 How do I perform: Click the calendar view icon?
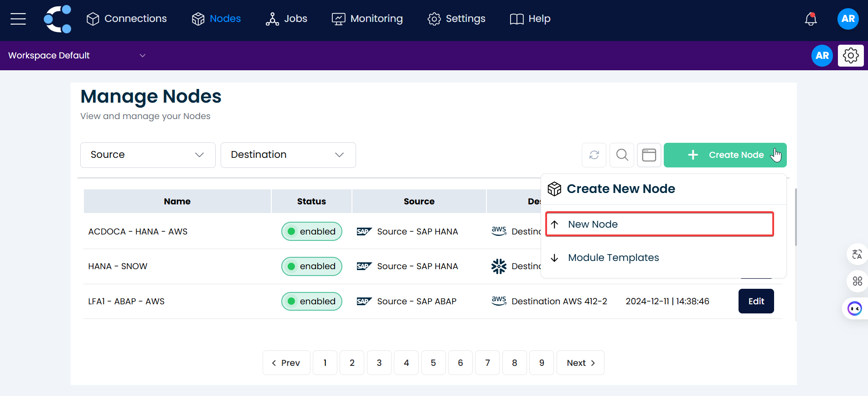pyautogui.click(x=649, y=155)
